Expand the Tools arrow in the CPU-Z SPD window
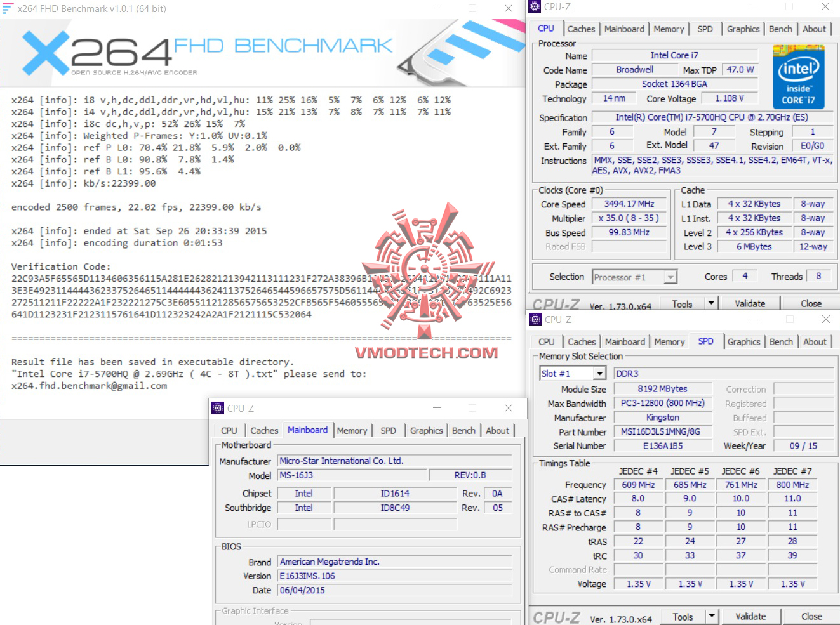Screen dimensions: 840x625 pyautogui.click(x=712, y=616)
